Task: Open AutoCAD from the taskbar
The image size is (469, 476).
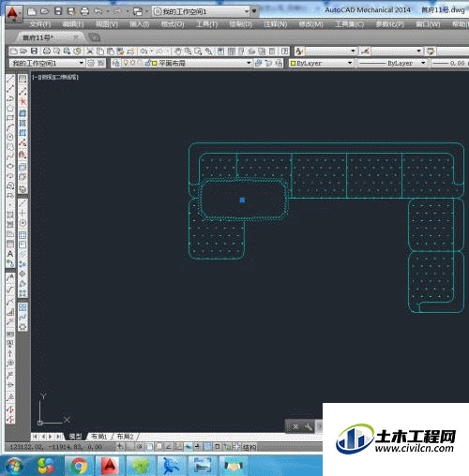Action: tap(109, 466)
